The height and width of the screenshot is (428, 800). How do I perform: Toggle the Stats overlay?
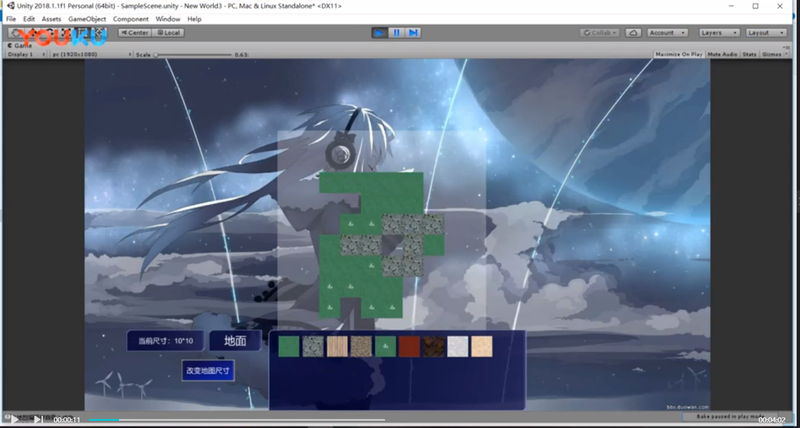749,54
